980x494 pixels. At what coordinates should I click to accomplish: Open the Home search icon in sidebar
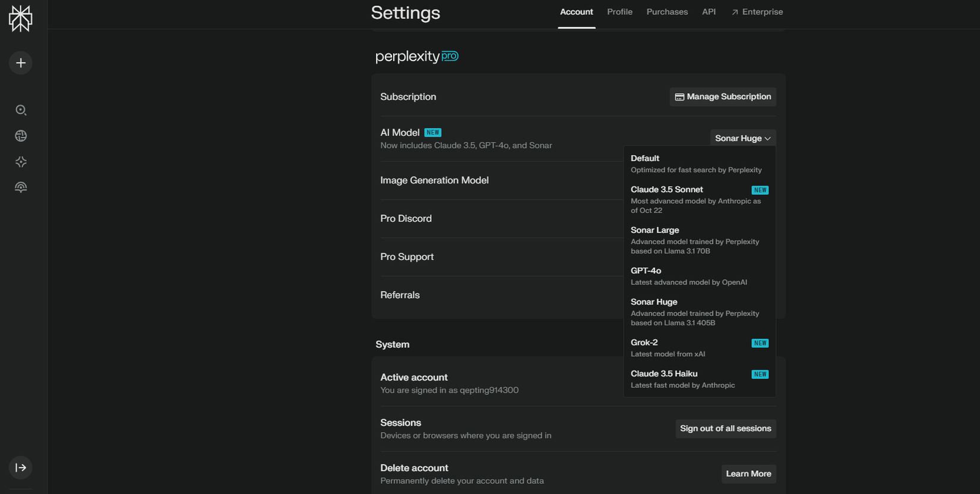pyautogui.click(x=21, y=110)
